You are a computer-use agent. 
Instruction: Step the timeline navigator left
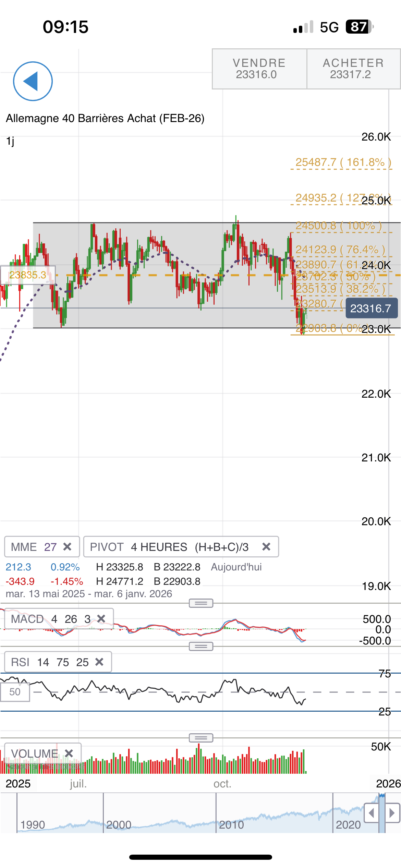point(371,813)
